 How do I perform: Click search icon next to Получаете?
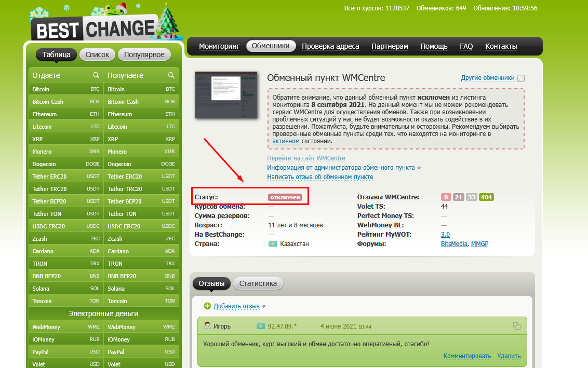[x=171, y=75]
